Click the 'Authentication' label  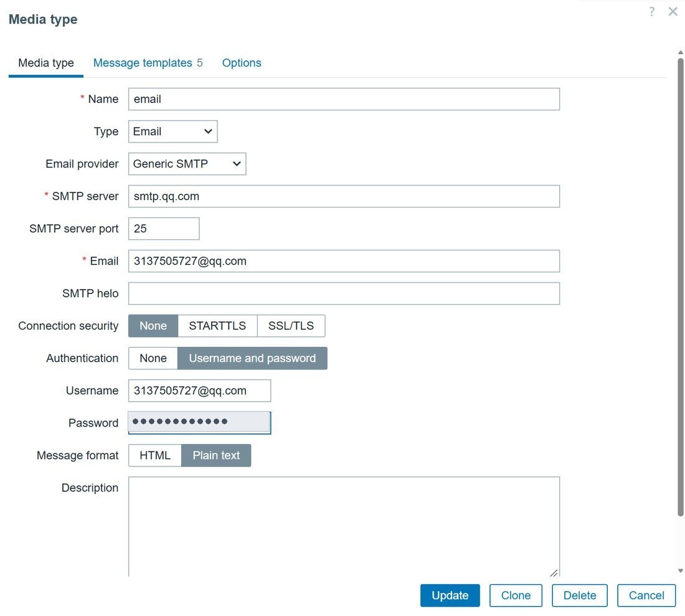coord(82,358)
